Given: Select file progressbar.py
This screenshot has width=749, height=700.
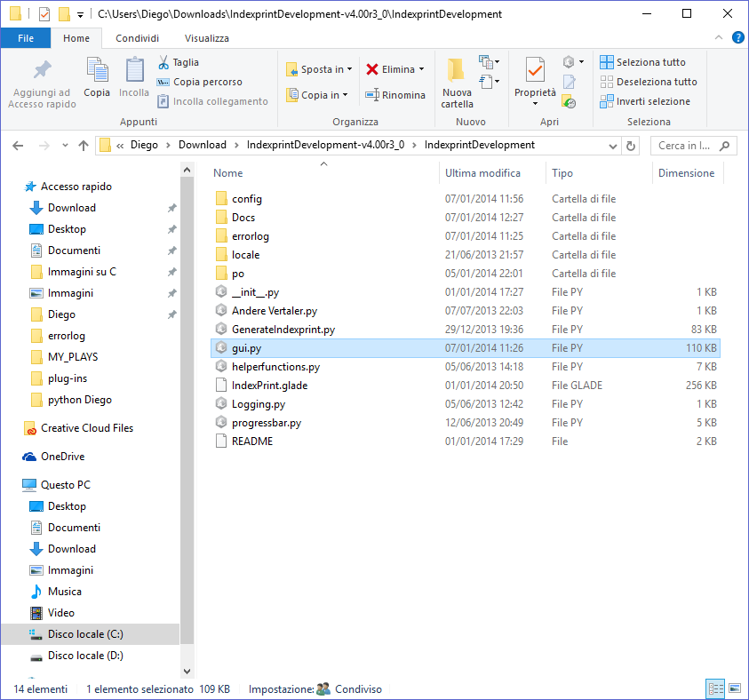Looking at the screenshot, I should tap(466, 423).
